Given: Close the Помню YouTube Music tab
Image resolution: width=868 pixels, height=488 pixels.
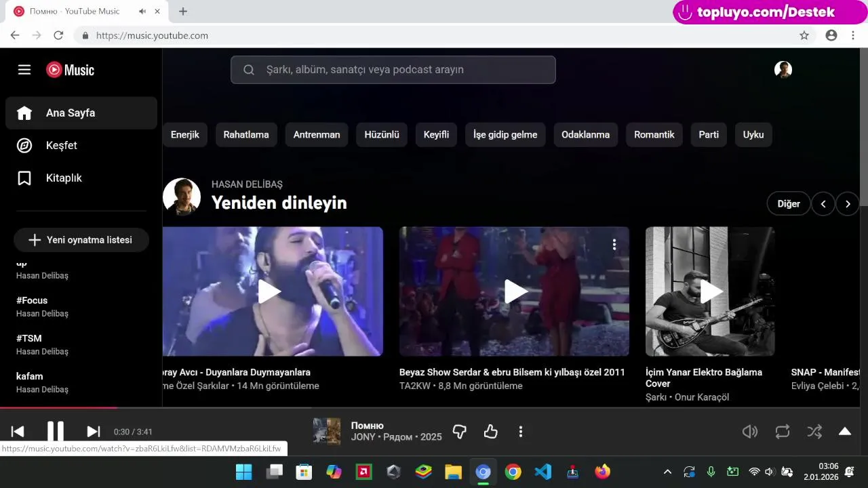Looking at the screenshot, I should [158, 12].
